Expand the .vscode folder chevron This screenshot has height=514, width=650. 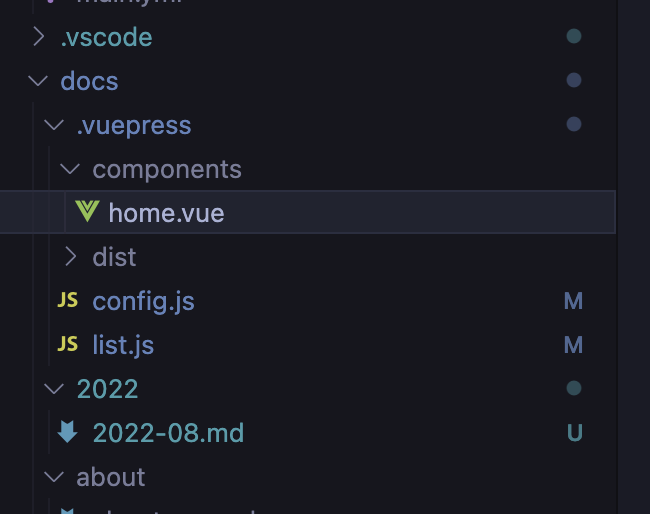[38, 37]
